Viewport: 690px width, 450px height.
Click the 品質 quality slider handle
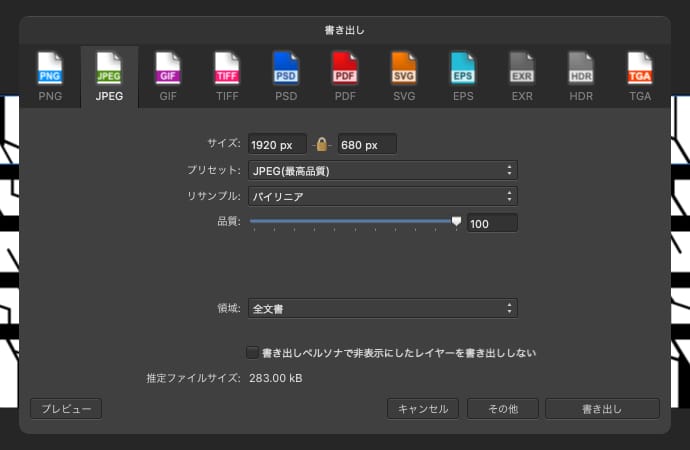point(457,222)
